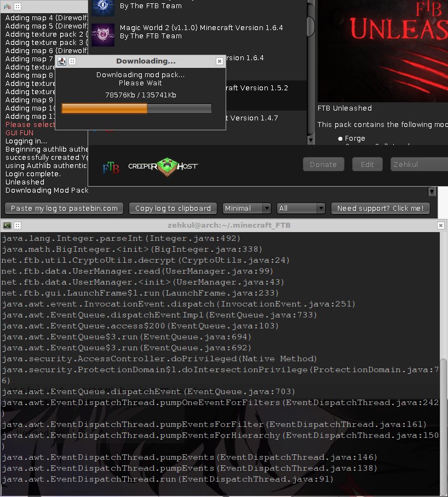Click the CryptoUtils.decrypt stack trace line
448x497 pixels.
(x=146, y=260)
